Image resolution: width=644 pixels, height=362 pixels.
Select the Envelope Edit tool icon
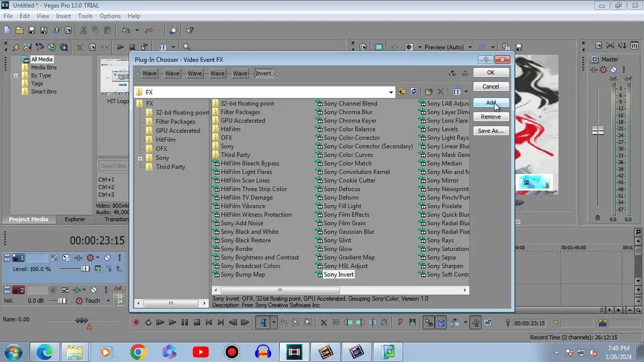[x=284, y=322]
